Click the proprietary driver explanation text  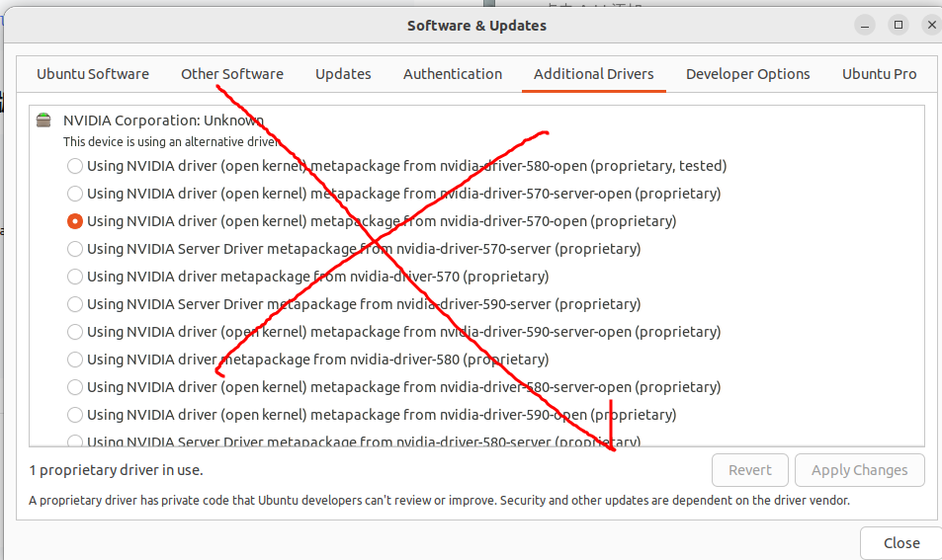click(439, 500)
